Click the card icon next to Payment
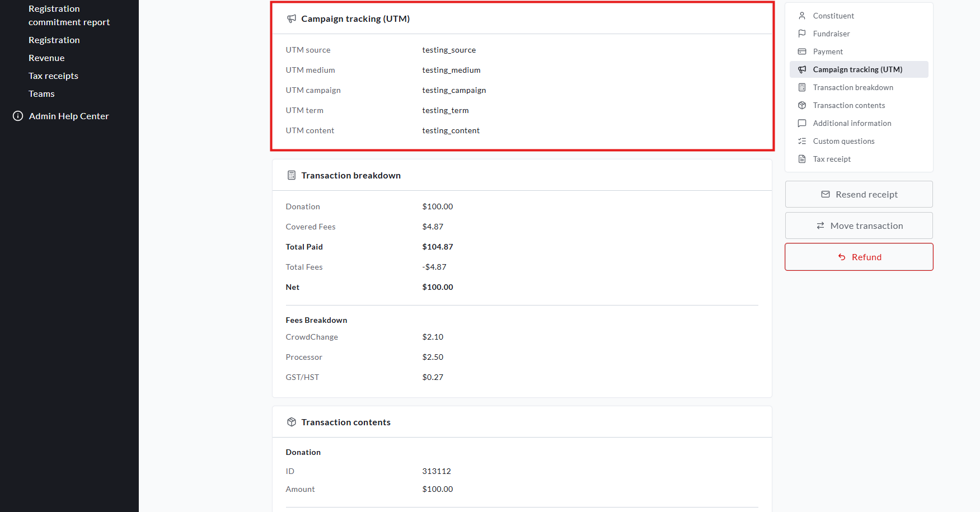This screenshot has width=980, height=512. (x=802, y=51)
